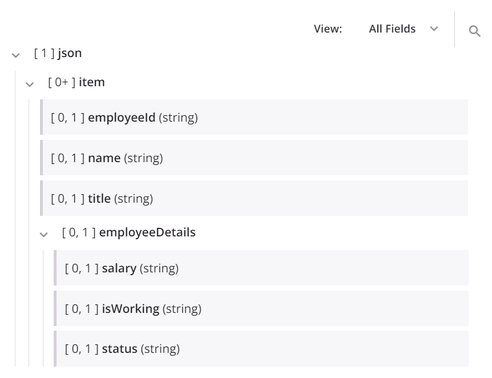Click the (string) type of status
The image size is (492, 378).
(x=160, y=349)
